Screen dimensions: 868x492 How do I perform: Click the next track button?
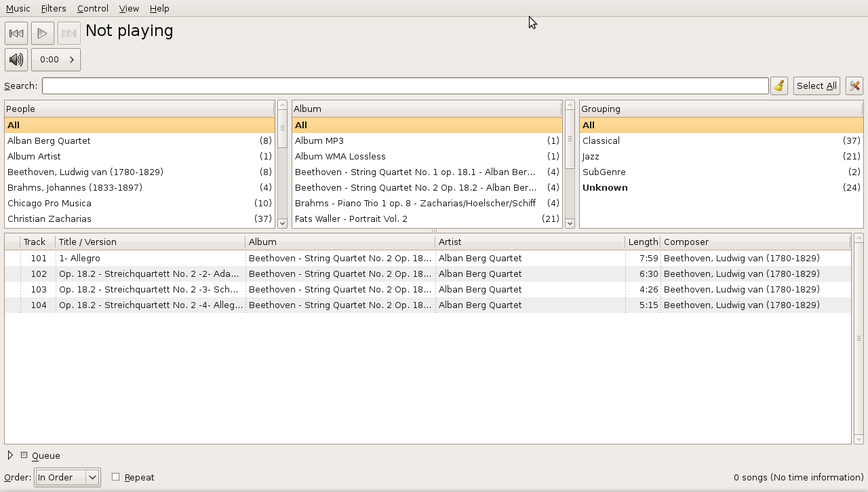(68, 33)
